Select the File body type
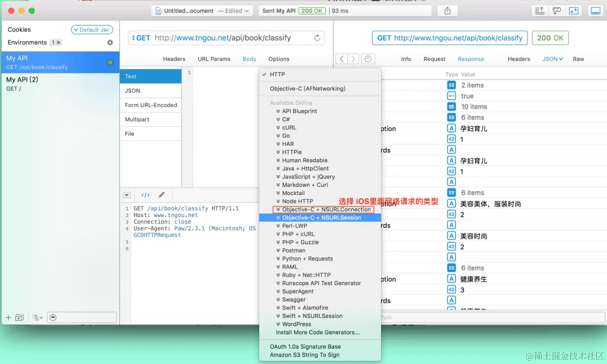Image resolution: width=607 pixels, height=364 pixels. tap(151, 134)
